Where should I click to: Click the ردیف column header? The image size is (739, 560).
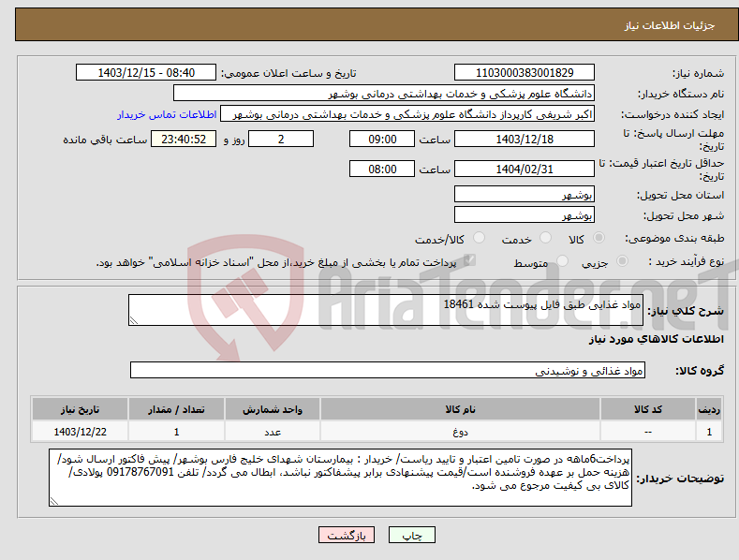[x=709, y=409]
